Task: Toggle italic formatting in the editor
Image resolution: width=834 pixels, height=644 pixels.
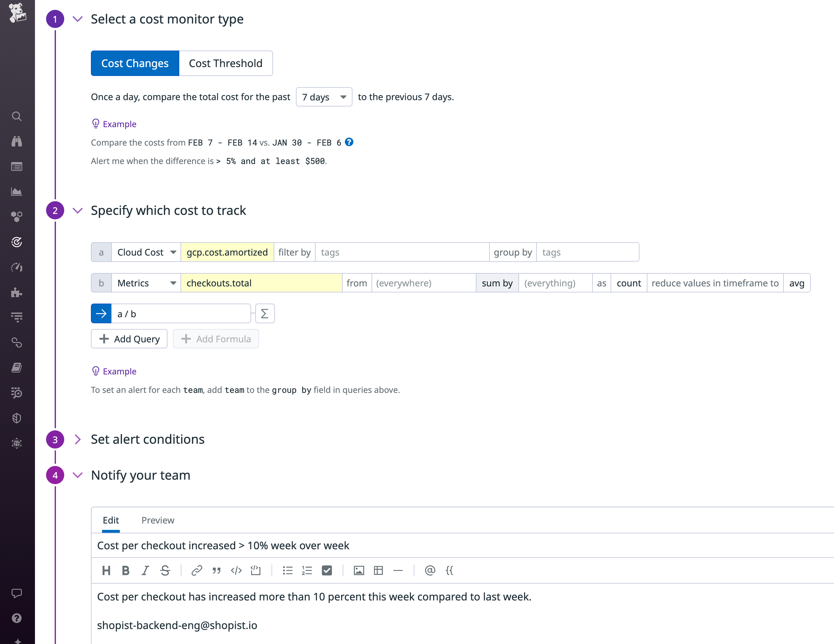Action: click(x=145, y=570)
